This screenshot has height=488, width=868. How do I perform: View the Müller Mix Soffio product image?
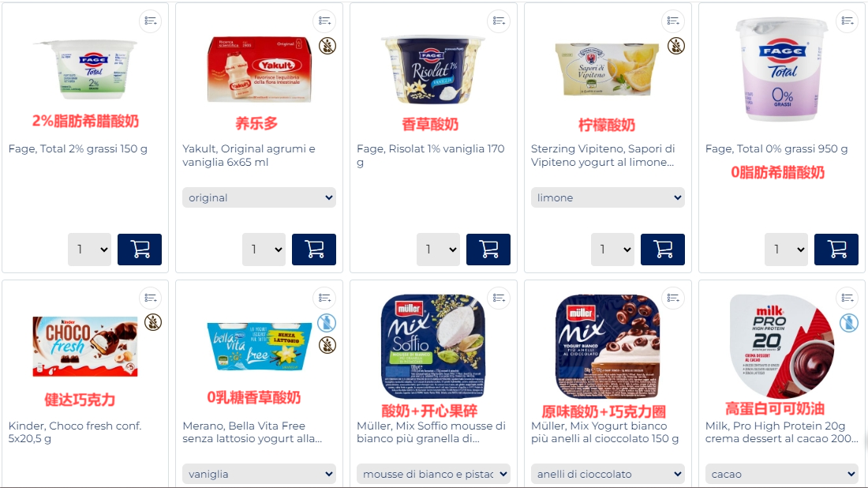433,346
